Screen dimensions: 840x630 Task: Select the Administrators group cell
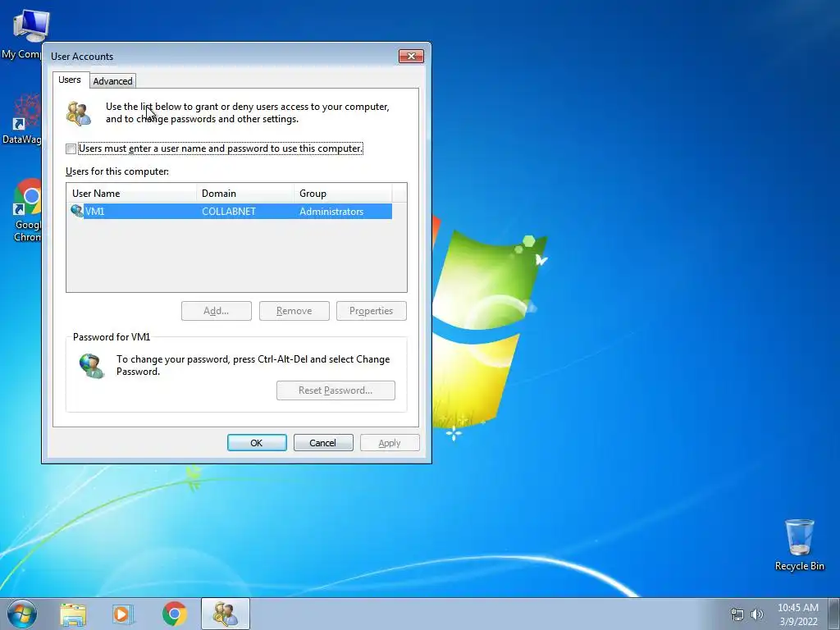click(x=331, y=211)
